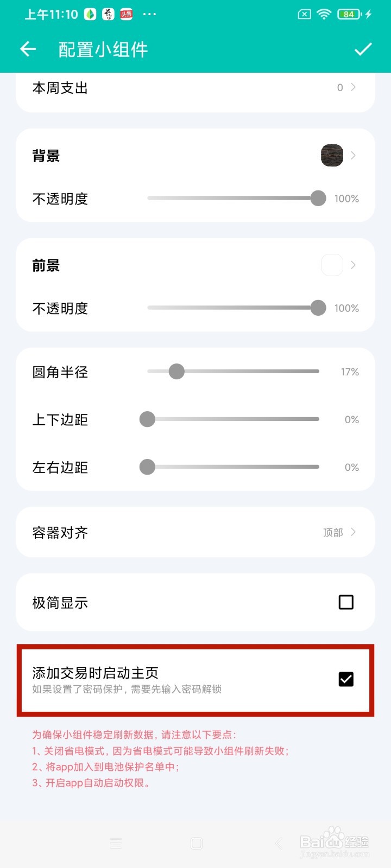The image size is (391, 868).
Task: Tap the red 头条 notification icon
Action: pyautogui.click(x=127, y=15)
